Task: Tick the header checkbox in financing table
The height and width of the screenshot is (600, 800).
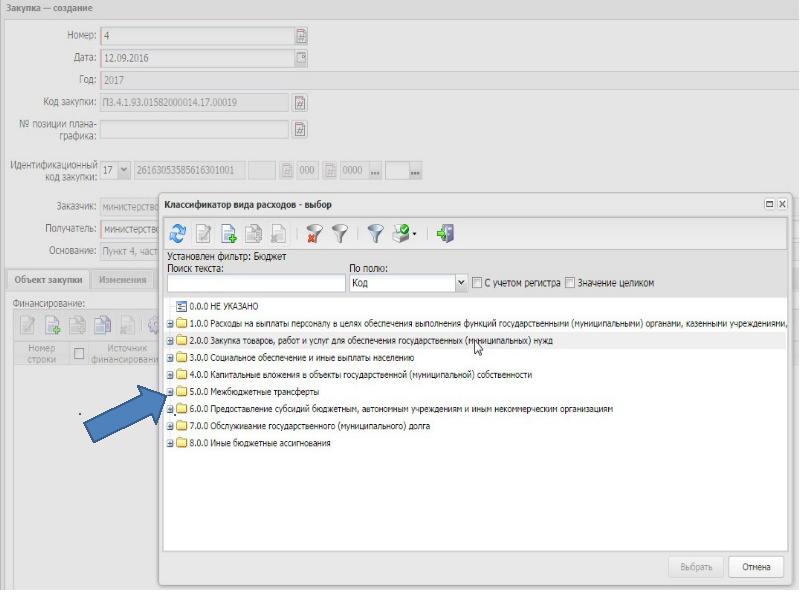Action: (79, 354)
